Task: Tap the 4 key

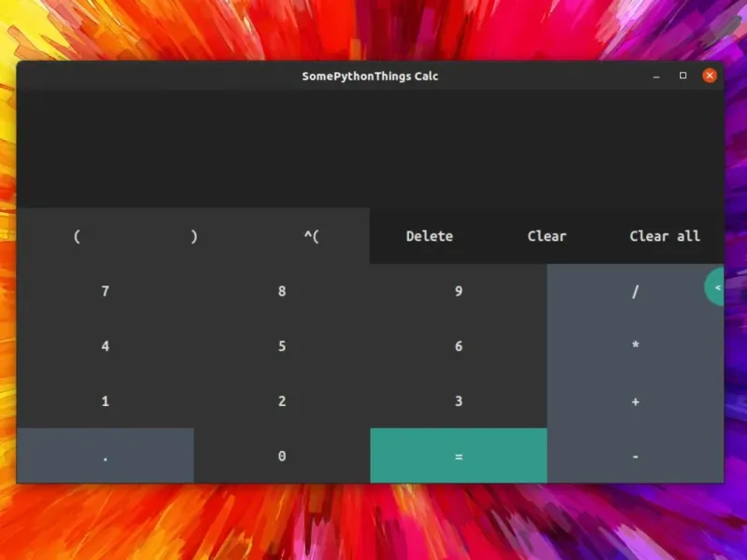Action: (106, 345)
